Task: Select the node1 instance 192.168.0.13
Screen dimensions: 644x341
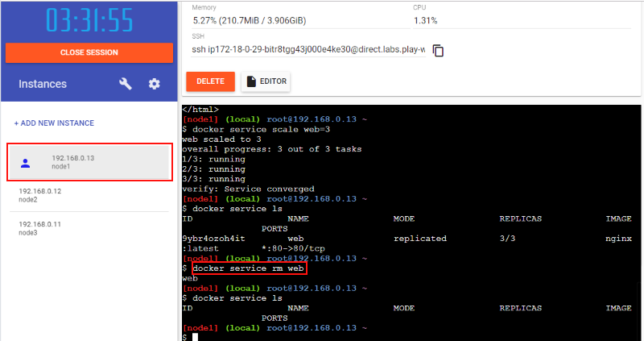Action: [x=89, y=162]
